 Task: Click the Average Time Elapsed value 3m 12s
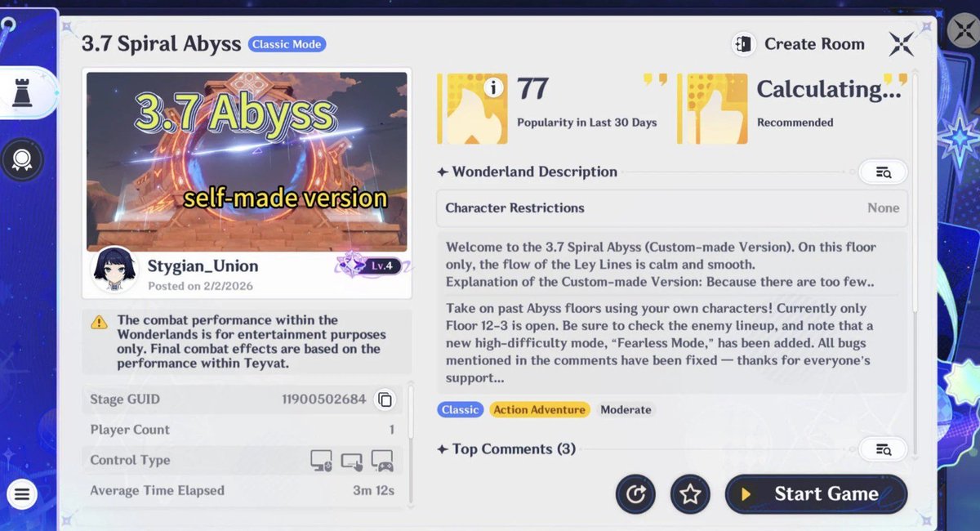tap(374, 491)
